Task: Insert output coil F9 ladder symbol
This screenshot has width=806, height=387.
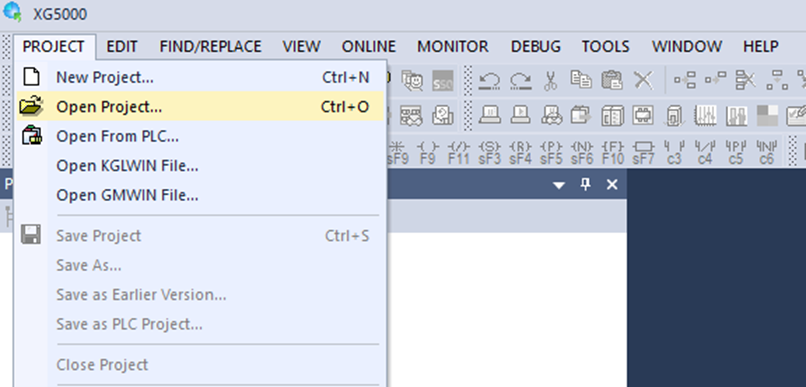Action: tap(428, 153)
